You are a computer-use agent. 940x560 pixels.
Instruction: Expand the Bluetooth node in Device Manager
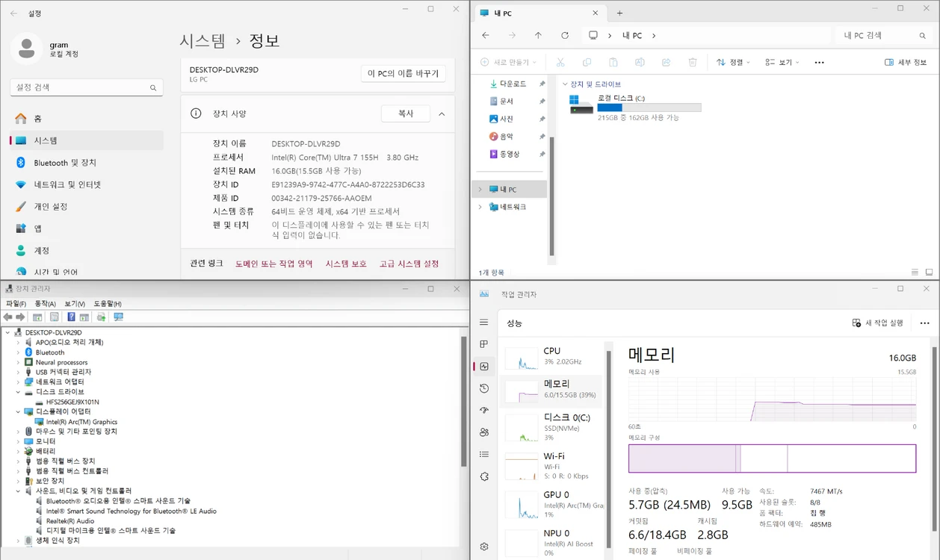[18, 352]
